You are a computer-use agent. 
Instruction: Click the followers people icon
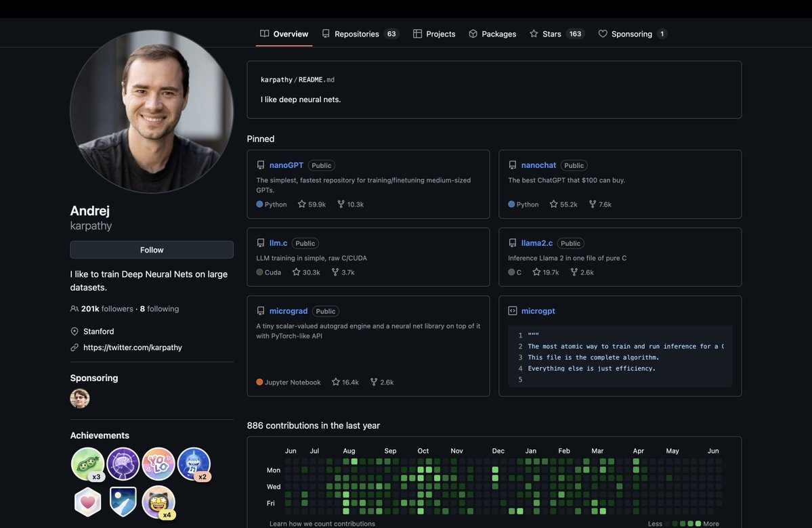pyautogui.click(x=74, y=309)
